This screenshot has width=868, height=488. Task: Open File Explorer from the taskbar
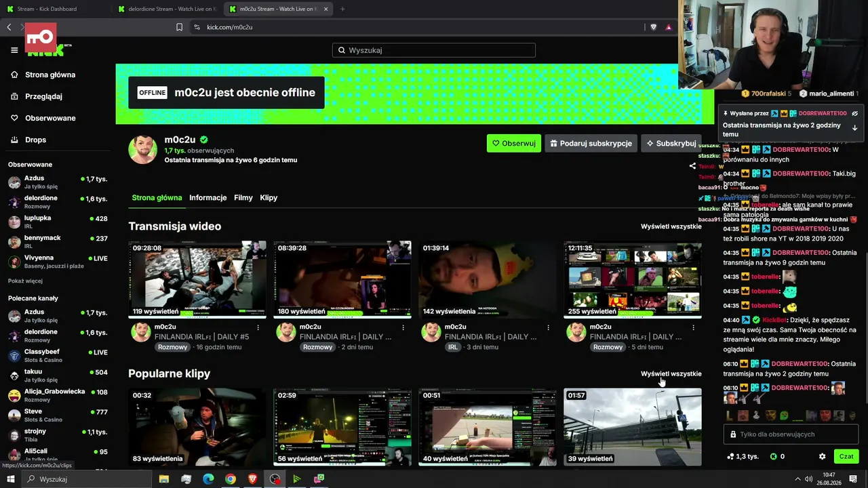click(x=164, y=479)
